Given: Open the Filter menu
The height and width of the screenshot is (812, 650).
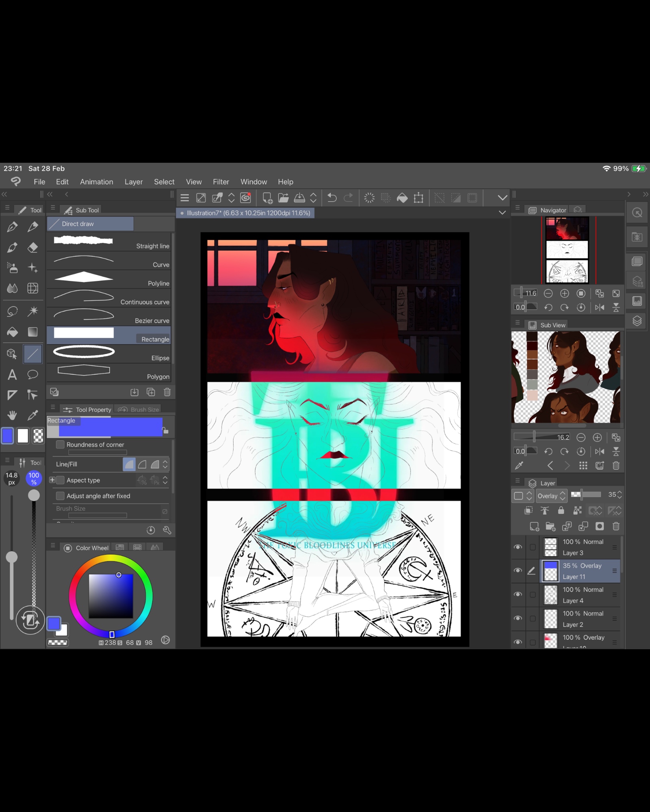Looking at the screenshot, I should click(x=221, y=182).
